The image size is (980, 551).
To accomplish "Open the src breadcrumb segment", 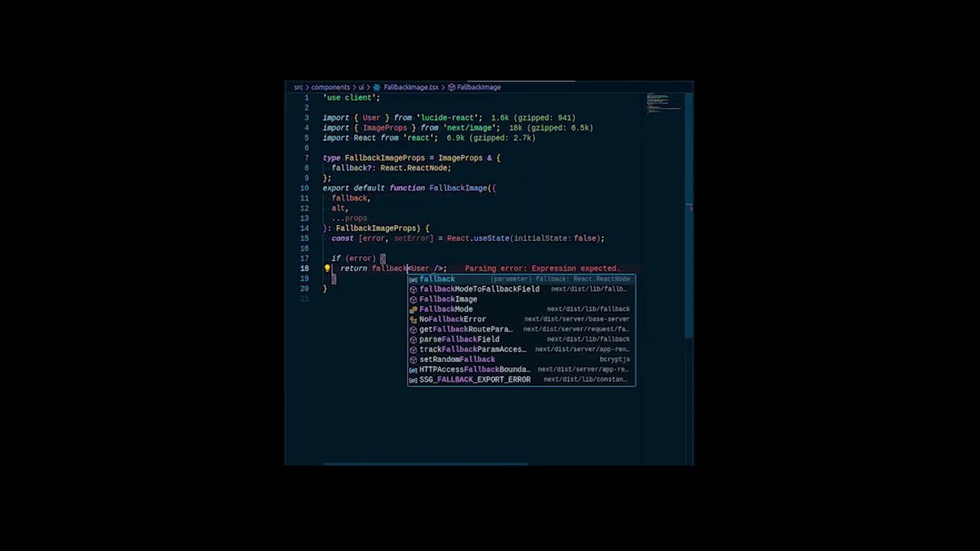I will point(299,87).
